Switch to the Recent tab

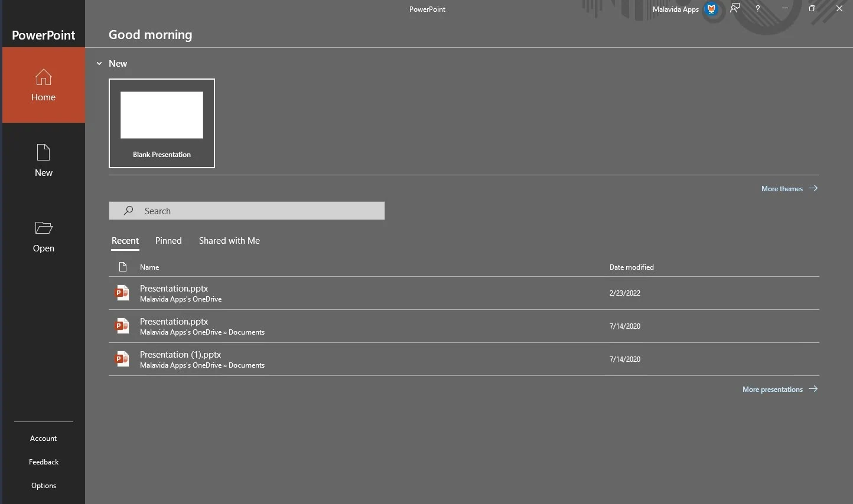125,241
